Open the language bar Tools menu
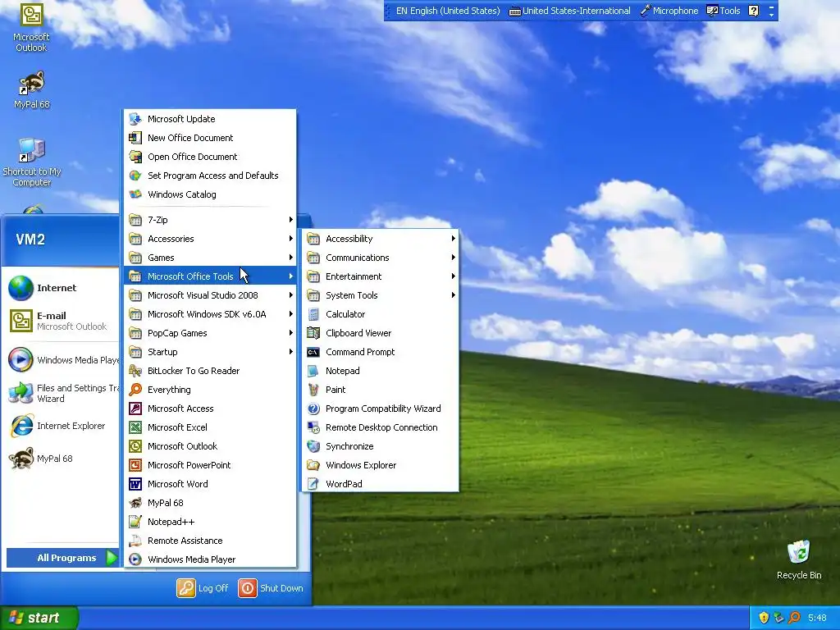Screen dimensions: 840x630 [724, 11]
